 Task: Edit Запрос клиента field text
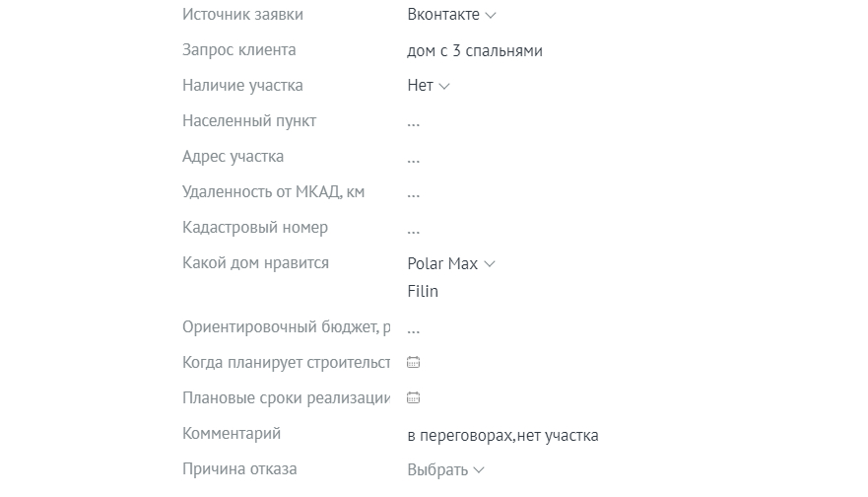475,50
